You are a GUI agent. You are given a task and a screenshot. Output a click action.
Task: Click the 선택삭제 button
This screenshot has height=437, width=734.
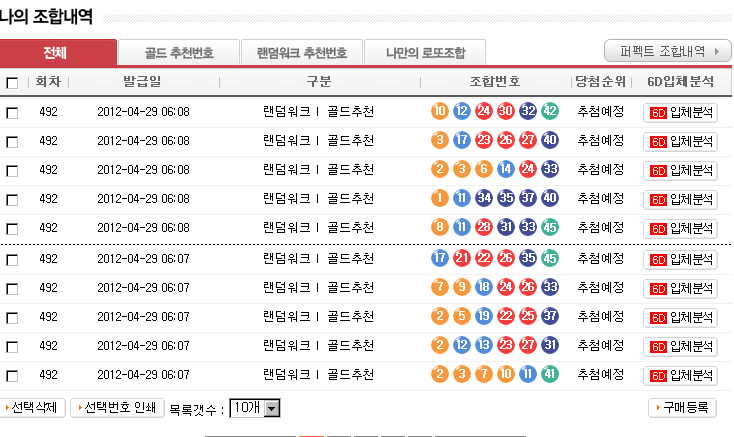pyautogui.click(x=34, y=408)
